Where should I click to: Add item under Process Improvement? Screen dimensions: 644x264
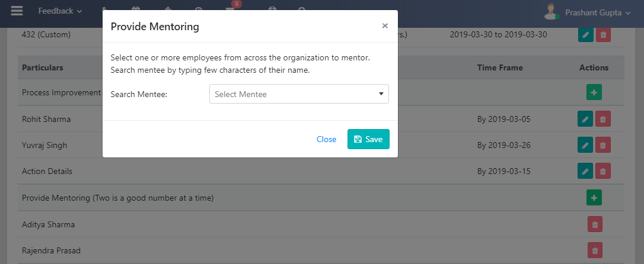(594, 92)
